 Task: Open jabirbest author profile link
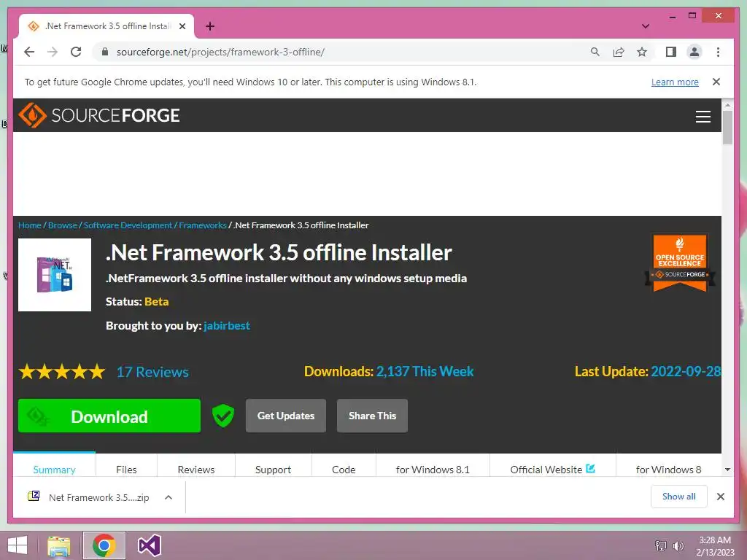pos(227,326)
